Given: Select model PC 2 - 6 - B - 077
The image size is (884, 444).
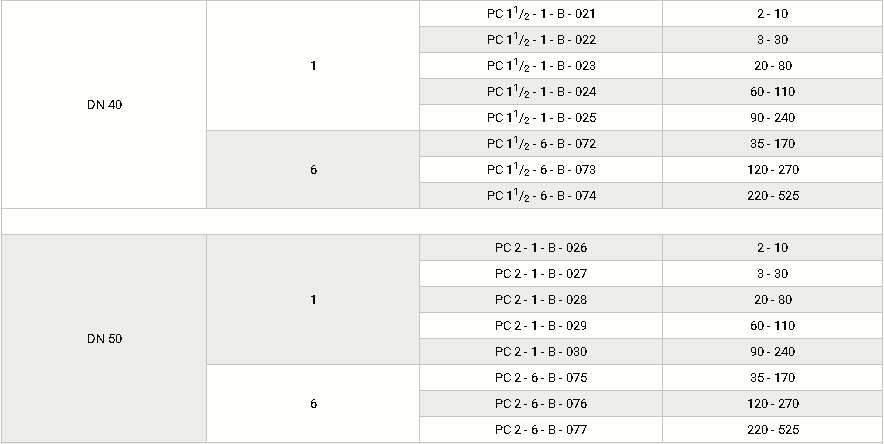Looking at the screenshot, I should click(x=541, y=429).
